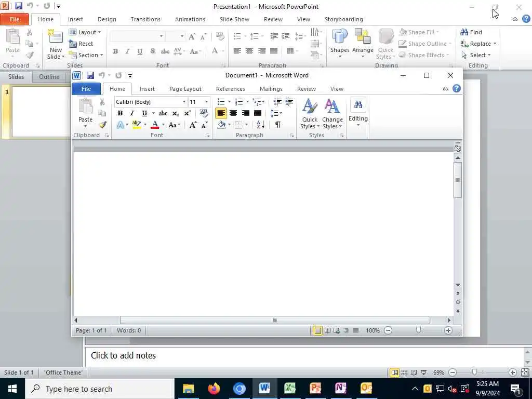Switch to Slide Sorter view in PowerPoint
Viewport: 532px width, 399px height.
(404, 373)
